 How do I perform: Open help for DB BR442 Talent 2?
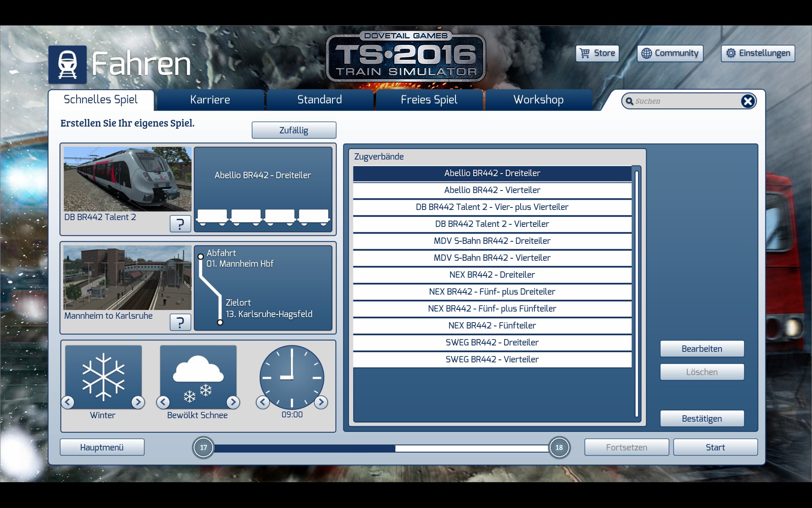coord(180,224)
